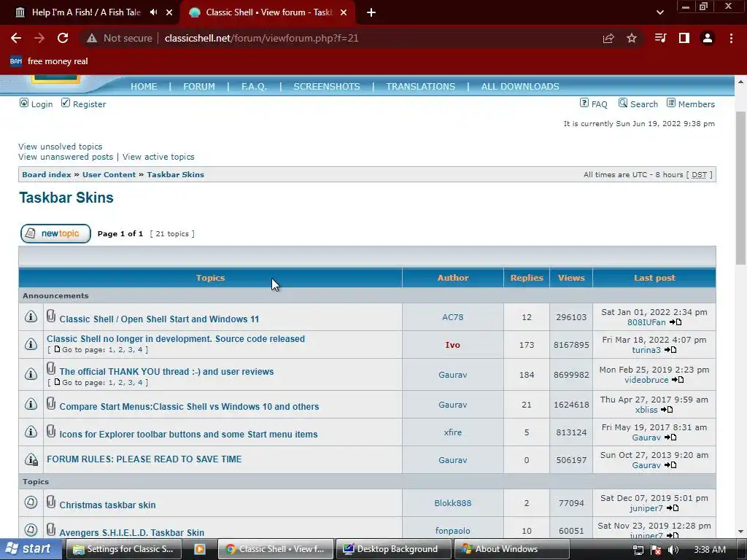
Task: Open FORUM RULES: PLEASE READ topic
Action: point(144,459)
